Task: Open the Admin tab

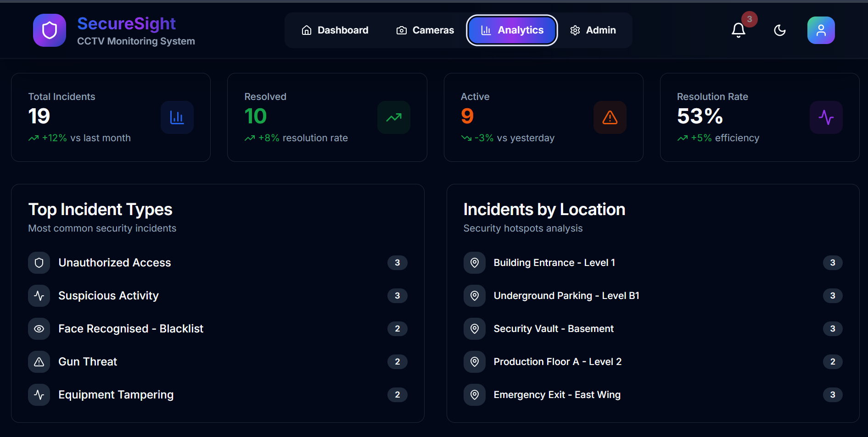Action: (593, 30)
